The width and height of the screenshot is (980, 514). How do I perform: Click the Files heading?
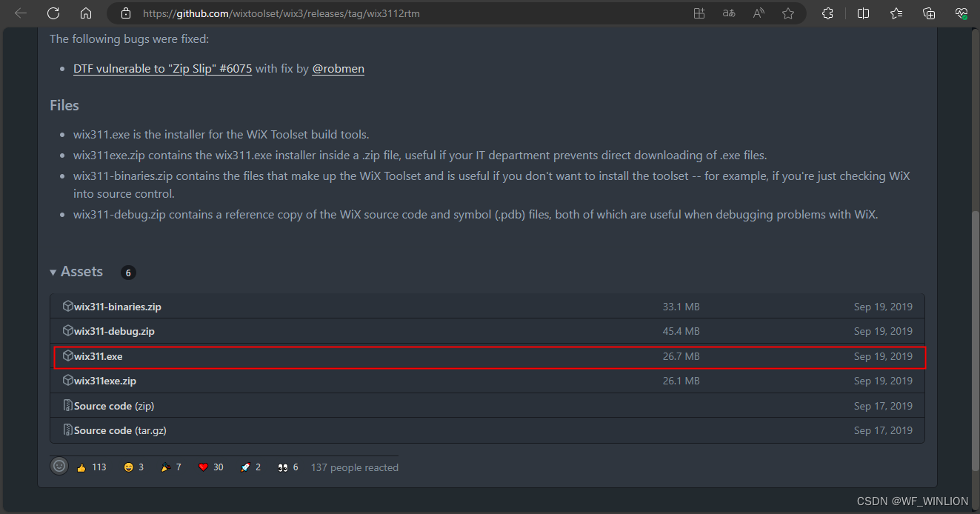(64, 105)
